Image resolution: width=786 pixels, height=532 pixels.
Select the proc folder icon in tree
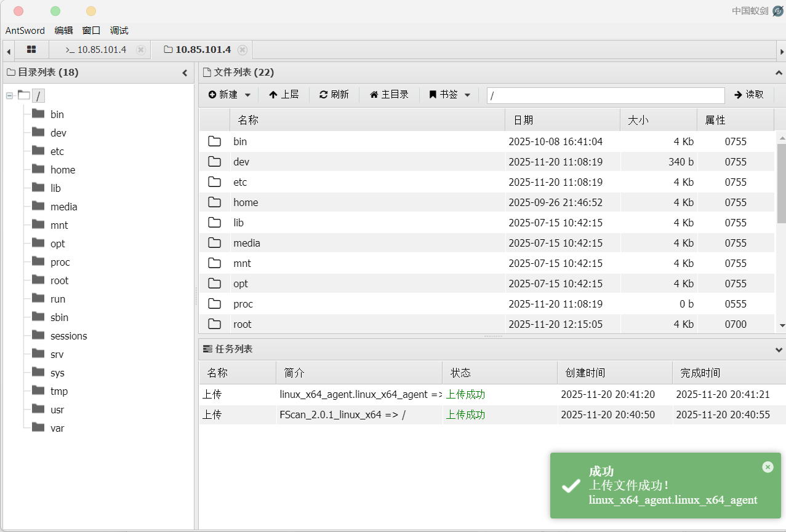point(38,261)
